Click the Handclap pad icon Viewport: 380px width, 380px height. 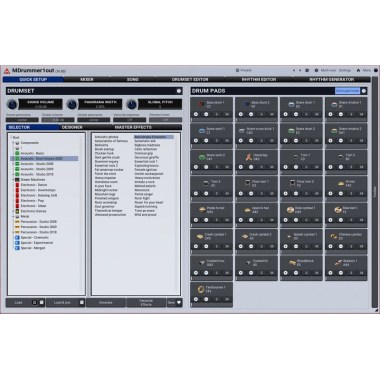tap(248, 157)
